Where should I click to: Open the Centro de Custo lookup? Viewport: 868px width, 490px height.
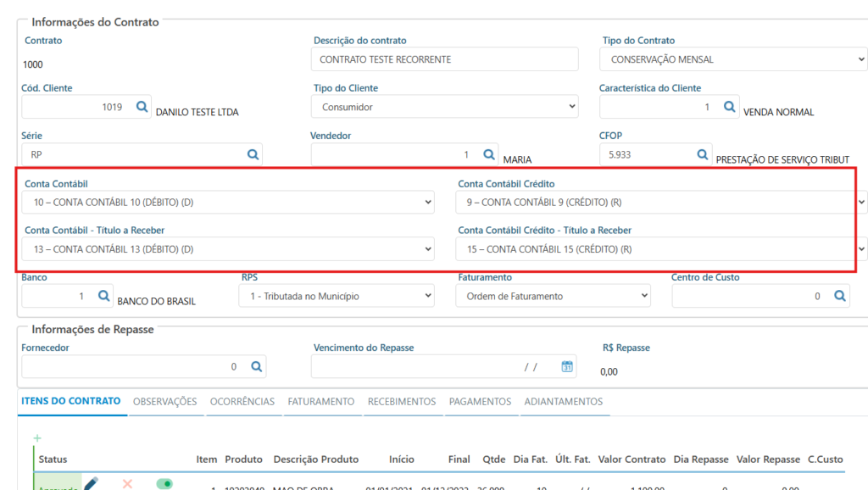click(839, 296)
